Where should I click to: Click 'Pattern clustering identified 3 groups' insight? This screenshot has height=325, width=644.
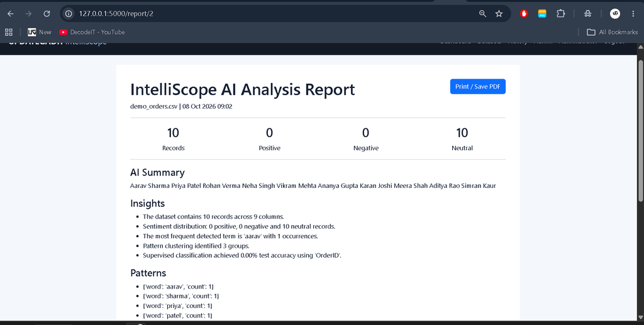[x=196, y=246]
